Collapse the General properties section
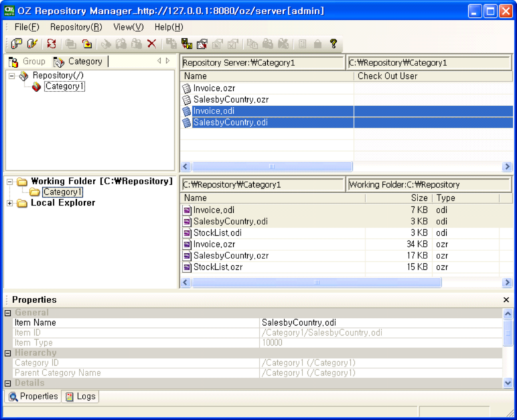This screenshot has height=420, width=517. 8,313
